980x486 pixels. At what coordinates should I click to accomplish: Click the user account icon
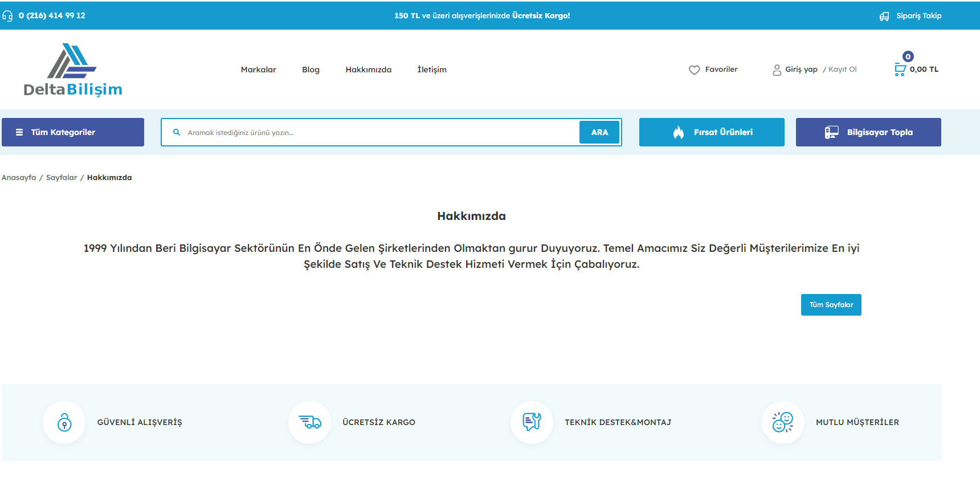point(777,70)
